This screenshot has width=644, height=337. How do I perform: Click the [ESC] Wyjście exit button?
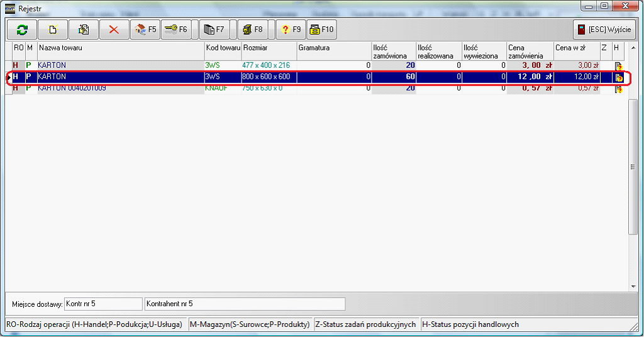pyautogui.click(x=604, y=30)
